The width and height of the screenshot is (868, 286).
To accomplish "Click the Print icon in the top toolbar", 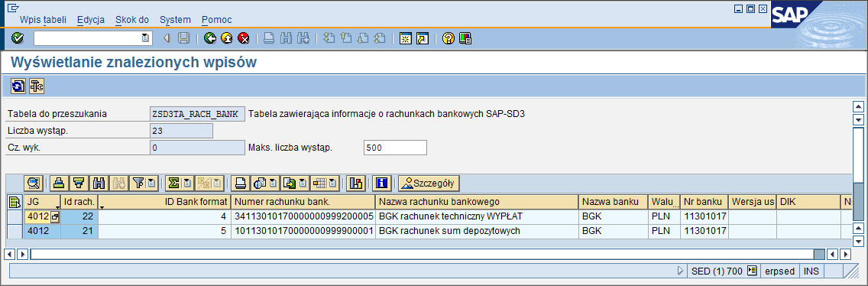I will pyautogui.click(x=269, y=38).
